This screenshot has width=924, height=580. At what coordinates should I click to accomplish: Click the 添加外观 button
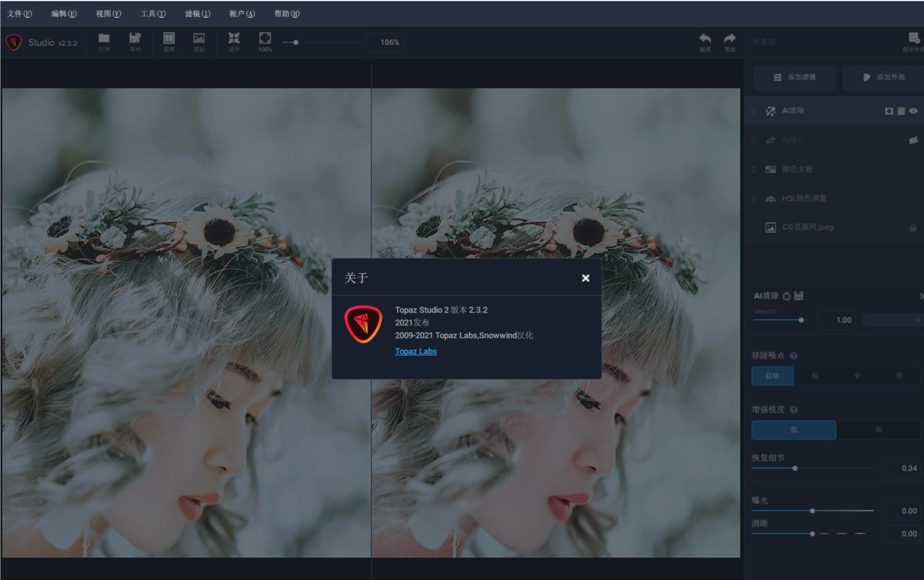tap(883, 77)
